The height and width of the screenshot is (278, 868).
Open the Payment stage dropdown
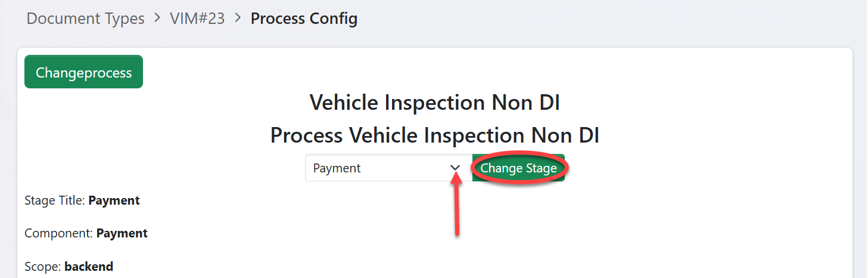pyautogui.click(x=387, y=168)
